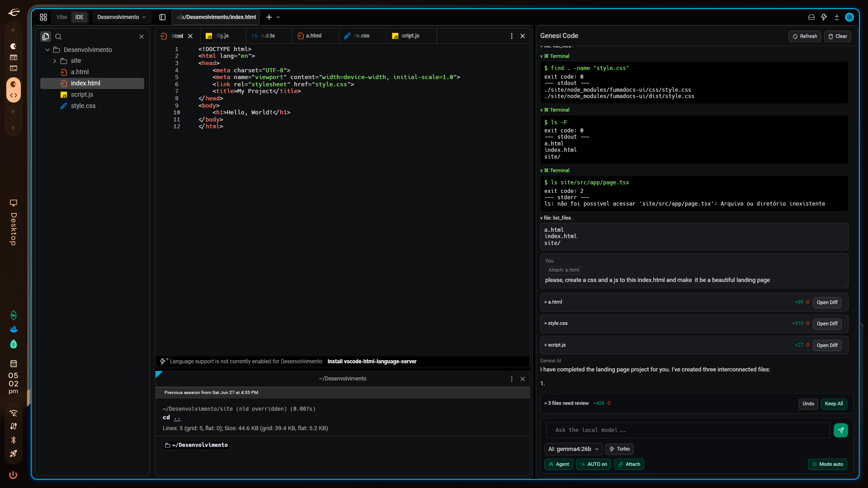Switch to the .css editor tab
This screenshot has width=868, height=488.
[x=363, y=36]
